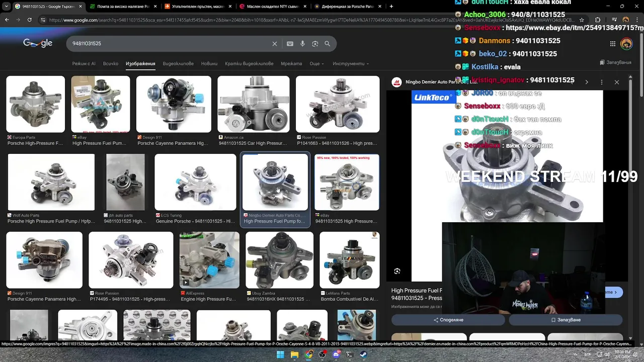Viewport: 644px width, 362px height.
Task: Click the High Pressure Fuel Pump preview title
Action: click(x=417, y=294)
